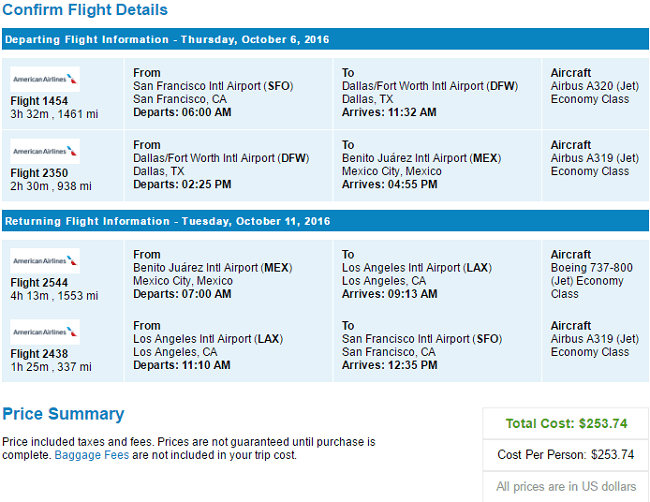Screen dimensions: 650x502
Task: Select Flight 2350 number text
Action: [x=39, y=173]
